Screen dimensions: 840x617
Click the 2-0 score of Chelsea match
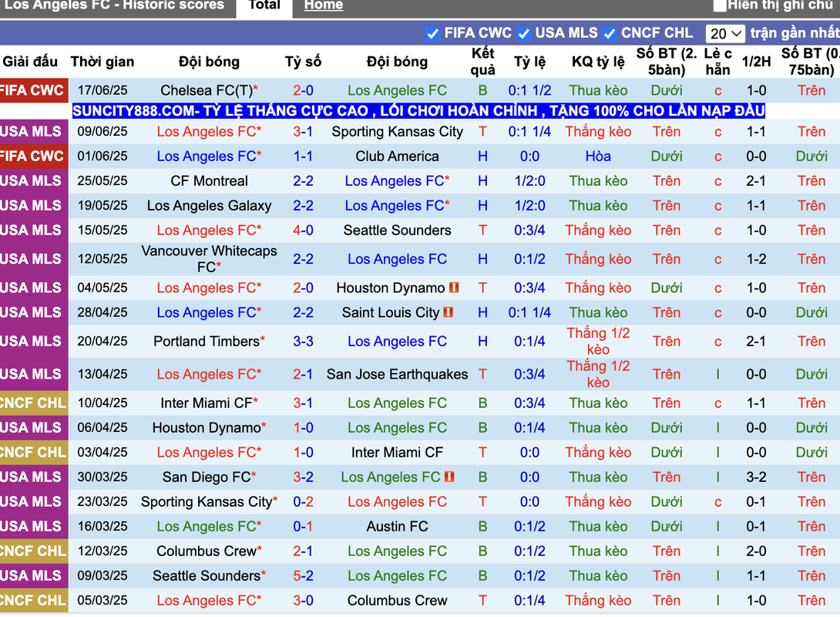(x=303, y=90)
